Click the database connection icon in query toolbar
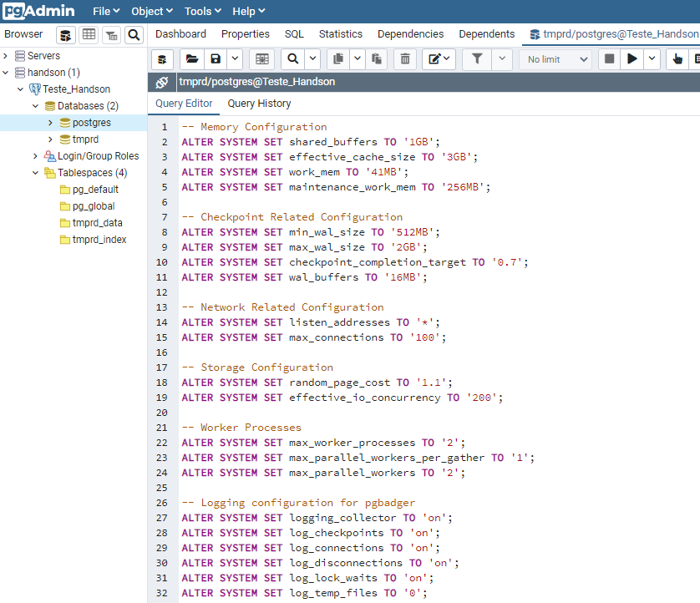 (x=162, y=59)
